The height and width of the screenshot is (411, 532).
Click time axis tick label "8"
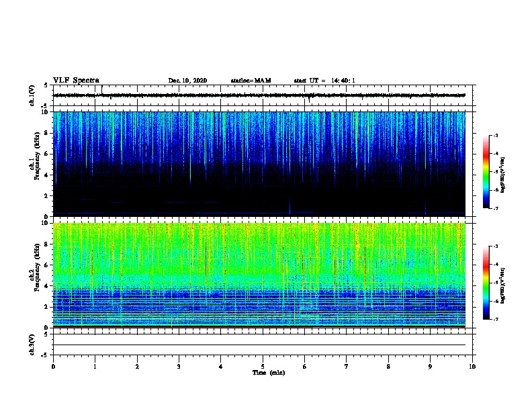(388, 367)
